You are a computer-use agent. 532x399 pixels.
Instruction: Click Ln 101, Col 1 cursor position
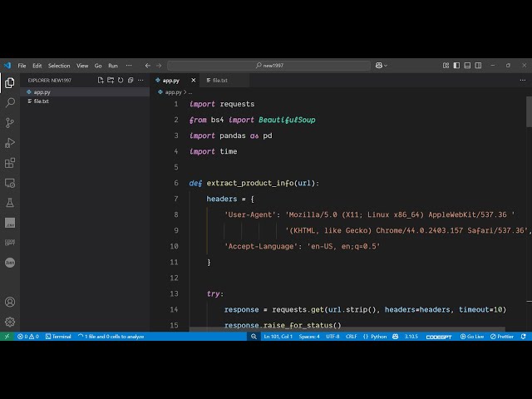click(x=278, y=337)
